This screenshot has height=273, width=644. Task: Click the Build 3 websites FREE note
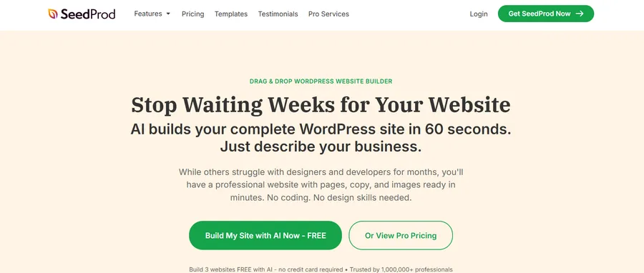tap(265, 269)
